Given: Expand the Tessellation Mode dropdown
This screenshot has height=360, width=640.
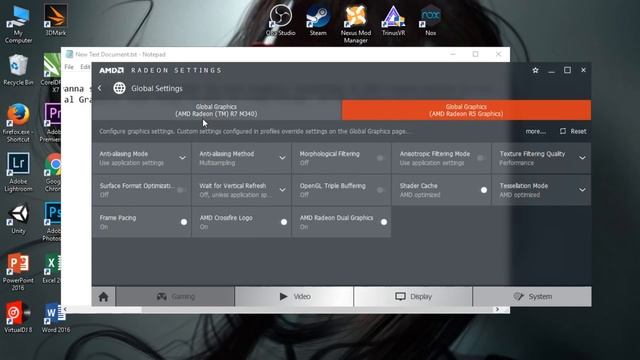Looking at the screenshot, I should 582,190.
